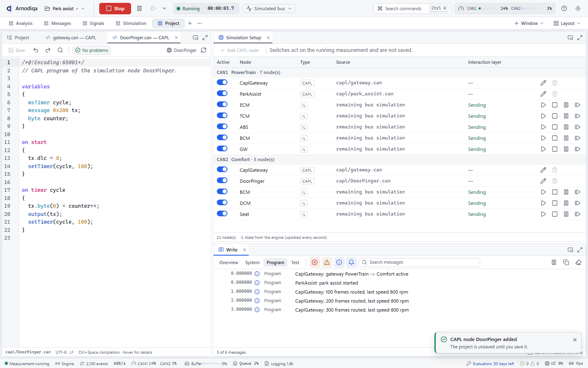Screen dimensions: 588x368
Task: Open the Evaluation: 30 days left link
Action: coord(490,364)
